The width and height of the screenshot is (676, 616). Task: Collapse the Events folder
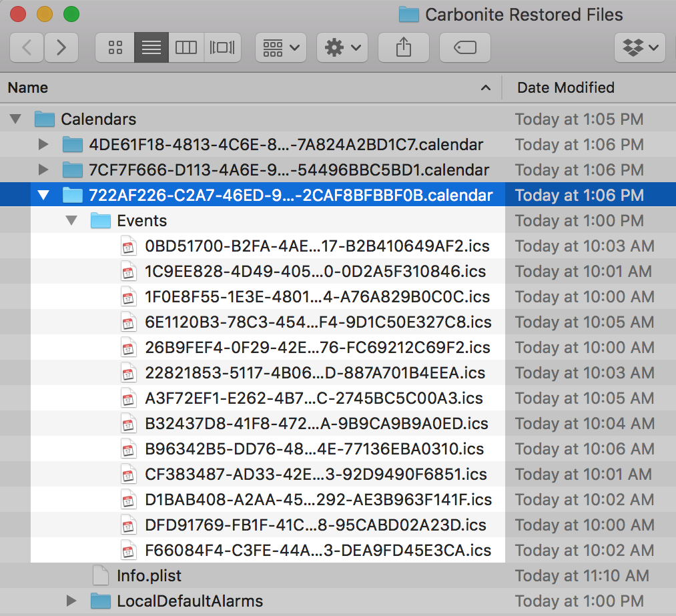(71, 220)
